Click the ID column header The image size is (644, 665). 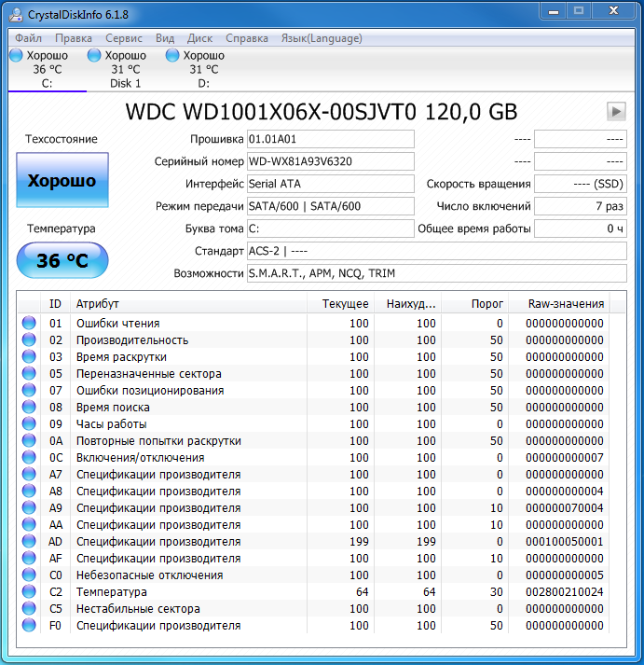tap(56, 304)
